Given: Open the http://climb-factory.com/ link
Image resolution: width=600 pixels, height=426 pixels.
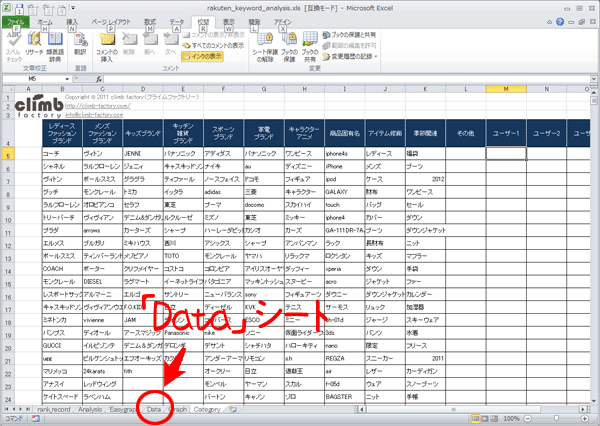Looking at the screenshot, I should 98,106.
